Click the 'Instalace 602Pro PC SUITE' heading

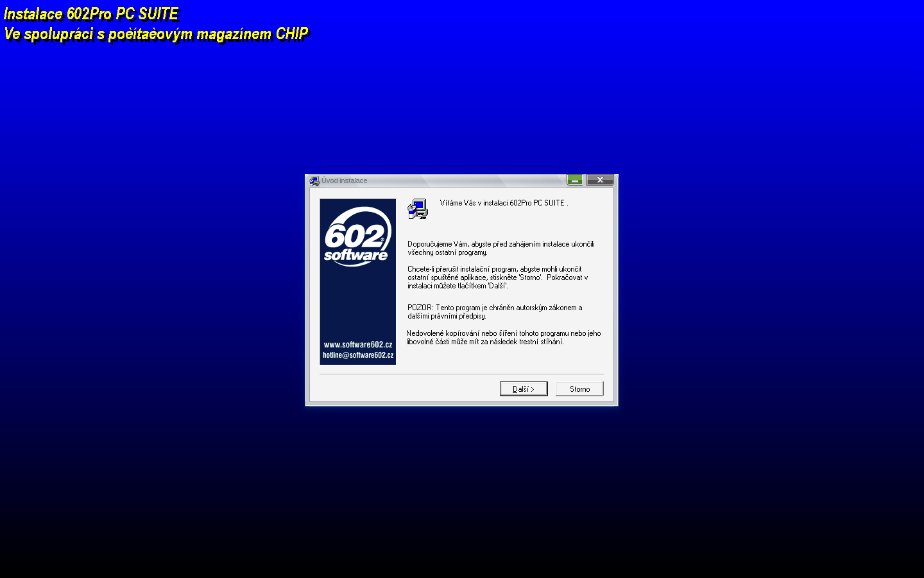click(91, 14)
